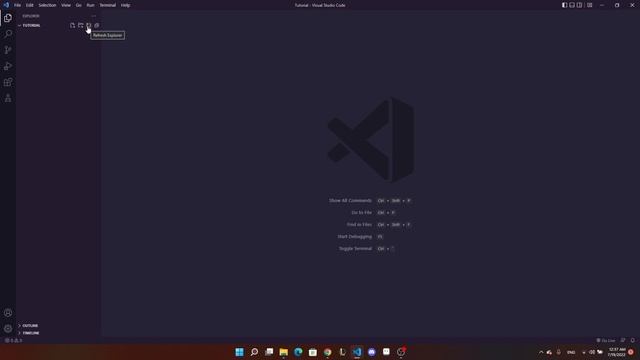Image resolution: width=640 pixels, height=360 pixels.
Task: Click feedback icon in status bar
Action: click(x=623, y=340)
